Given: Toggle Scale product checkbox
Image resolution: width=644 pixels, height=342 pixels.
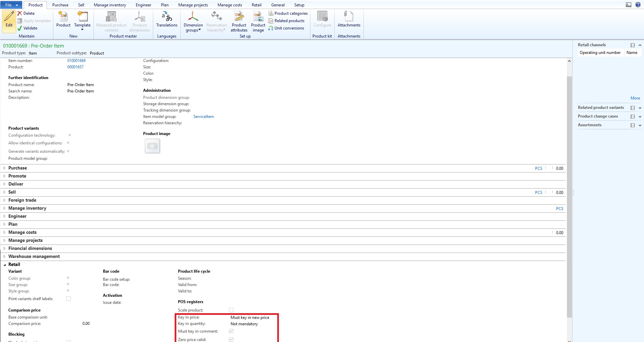Looking at the screenshot, I should click(231, 310).
